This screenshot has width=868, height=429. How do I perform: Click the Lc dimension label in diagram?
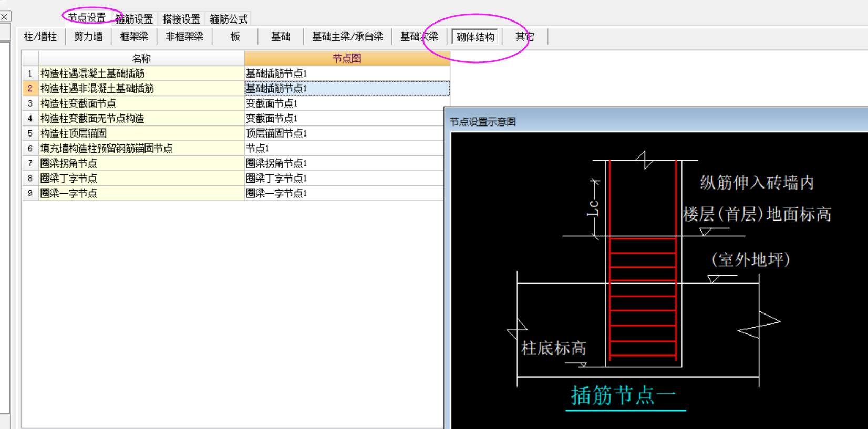(592, 208)
